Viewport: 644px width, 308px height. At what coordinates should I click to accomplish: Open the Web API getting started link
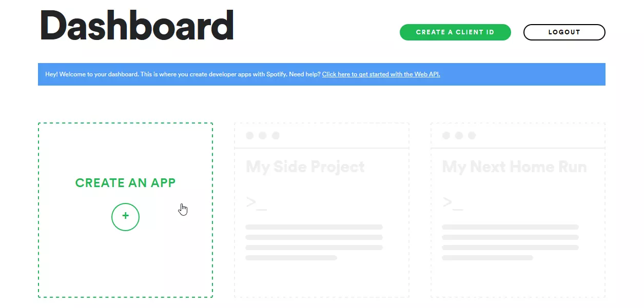pos(381,74)
